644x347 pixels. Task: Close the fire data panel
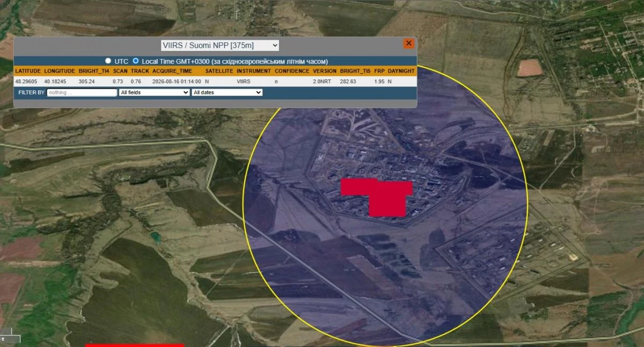pyautogui.click(x=409, y=44)
